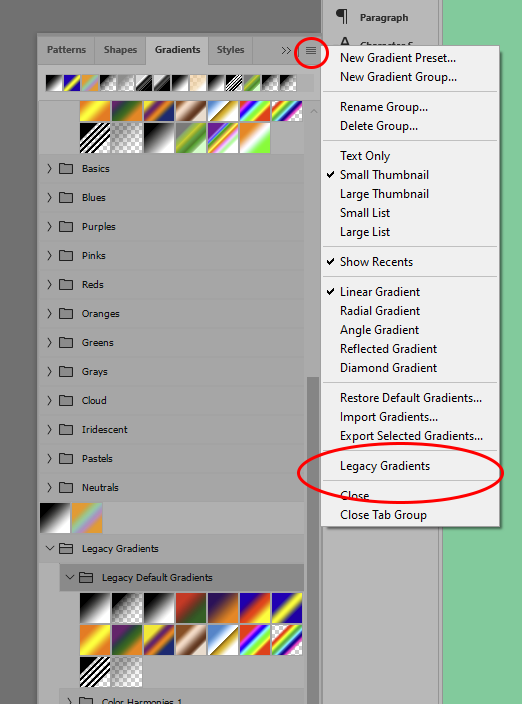Click the Legacy Default Gradients folder icon
This screenshot has width=522, height=704.
pyautogui.click(x=86, y=577)
